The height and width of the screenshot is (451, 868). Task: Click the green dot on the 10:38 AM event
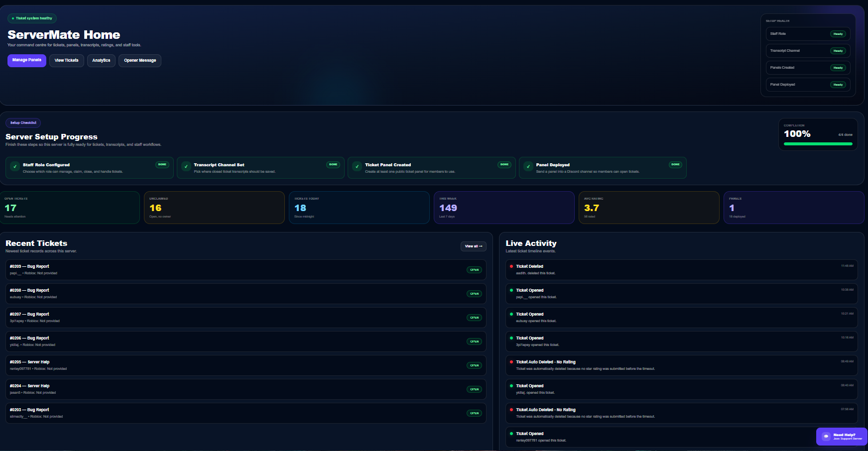click(511, 290)
